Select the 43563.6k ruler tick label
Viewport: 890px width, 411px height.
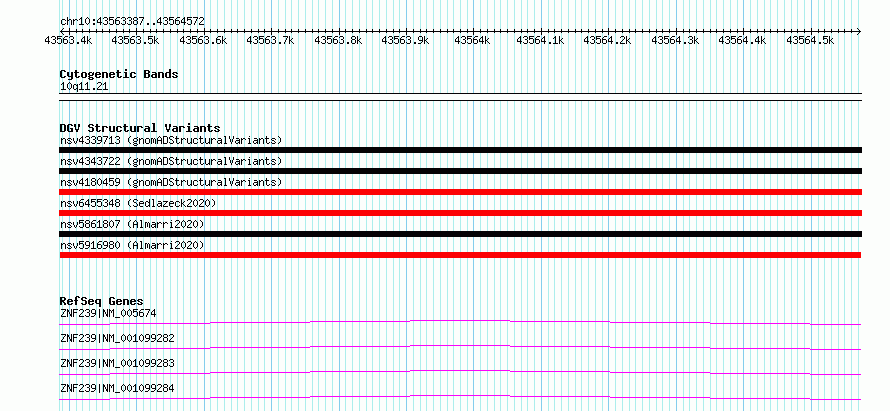coord(203,40)
